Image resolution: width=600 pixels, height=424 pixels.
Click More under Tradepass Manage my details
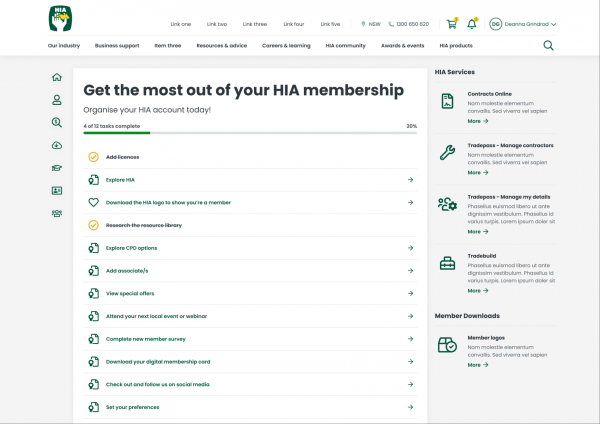tap(478, 232)
